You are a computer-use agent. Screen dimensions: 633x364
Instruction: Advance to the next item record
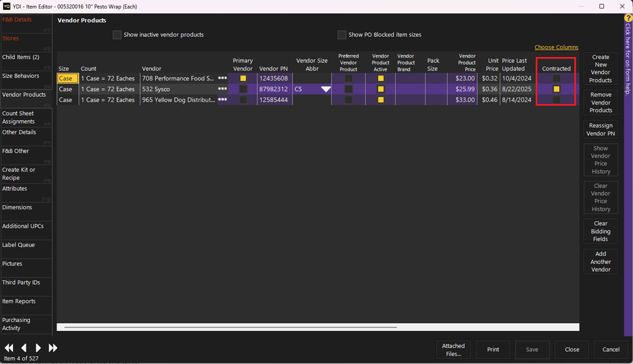tap(38, 348)
